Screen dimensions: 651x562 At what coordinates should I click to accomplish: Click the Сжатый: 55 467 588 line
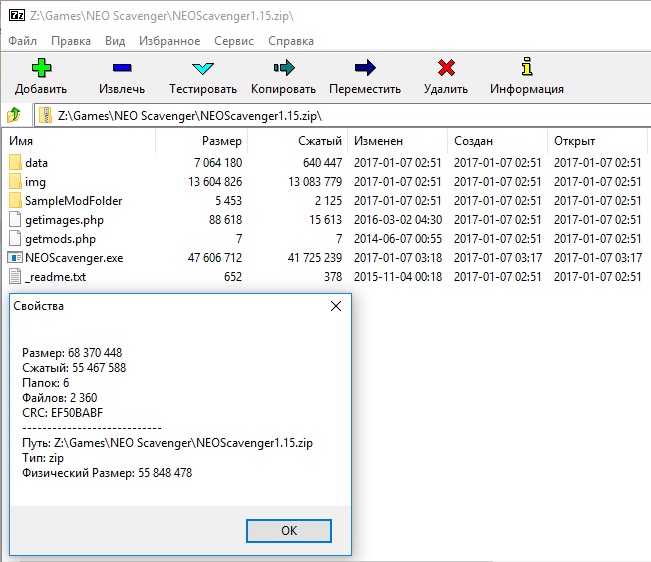74,368
